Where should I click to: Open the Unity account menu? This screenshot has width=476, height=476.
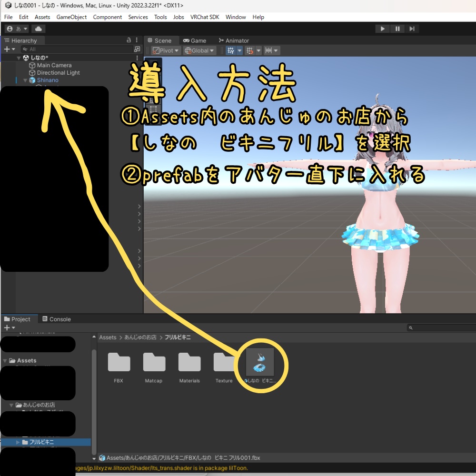click(x=17, y=29)
